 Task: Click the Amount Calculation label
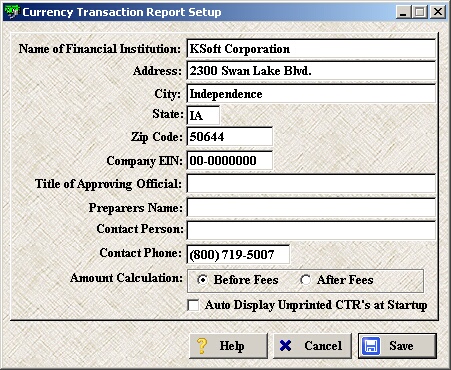[x=126, y=278]
